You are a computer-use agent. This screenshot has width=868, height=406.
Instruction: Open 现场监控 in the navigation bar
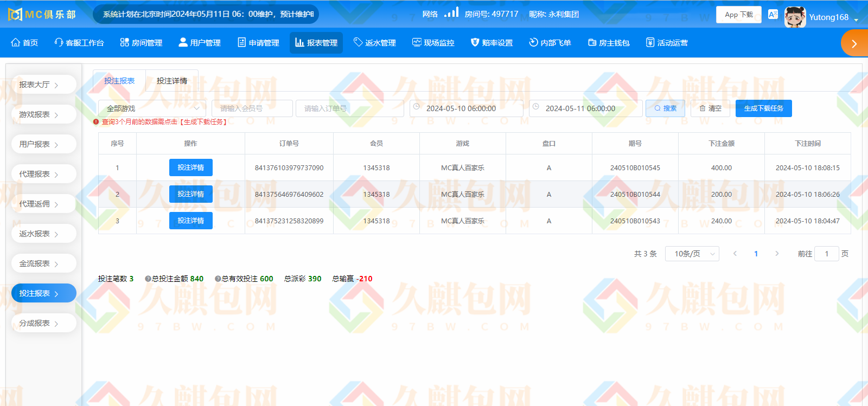coord(433,43)
